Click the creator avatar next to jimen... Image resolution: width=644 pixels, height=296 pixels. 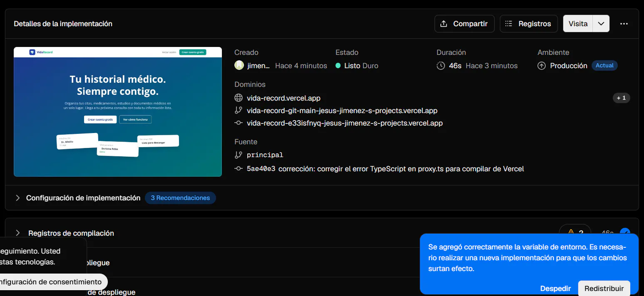[239, 65]
